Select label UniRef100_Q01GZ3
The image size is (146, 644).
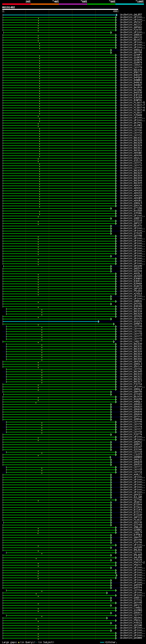131,321
